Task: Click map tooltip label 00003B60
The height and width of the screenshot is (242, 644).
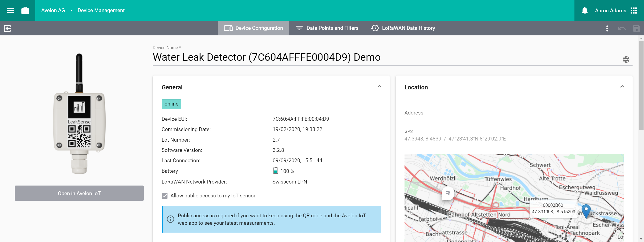Action: tap(553, 205)
